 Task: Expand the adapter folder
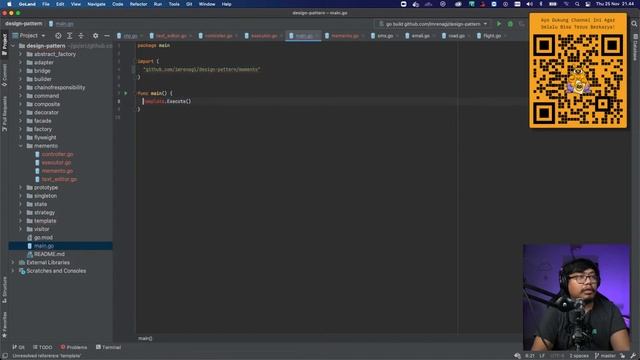pos(20,62)
